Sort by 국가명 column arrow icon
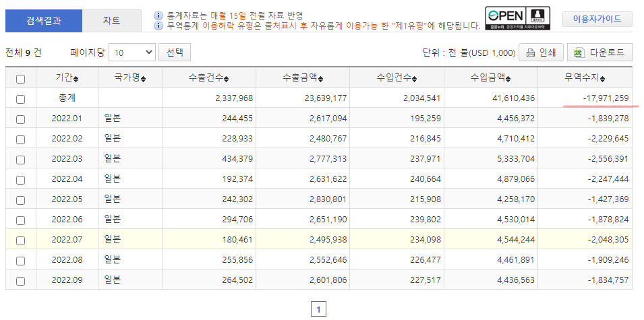This screenshot has width=644, height=320. click(x=144, y=79)
